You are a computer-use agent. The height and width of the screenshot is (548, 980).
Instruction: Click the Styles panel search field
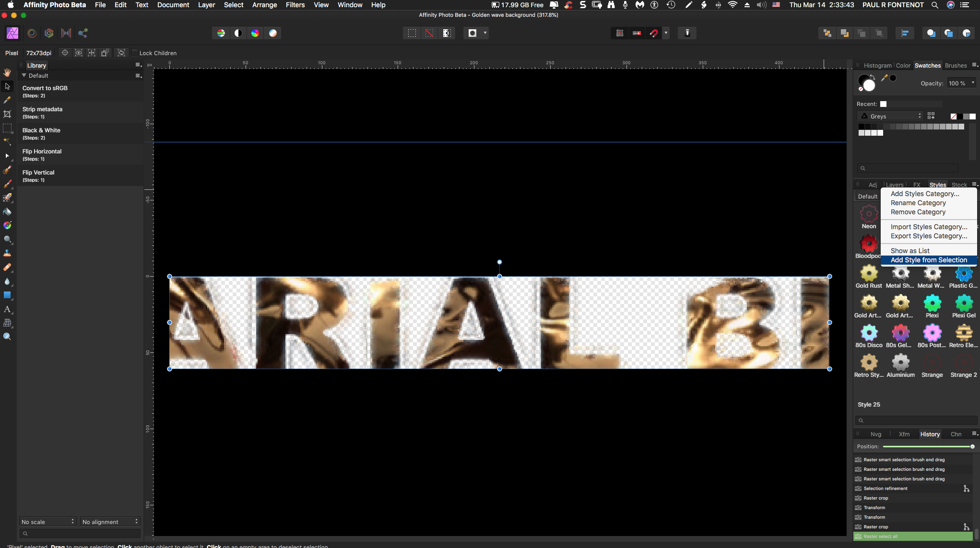[916, 420]
